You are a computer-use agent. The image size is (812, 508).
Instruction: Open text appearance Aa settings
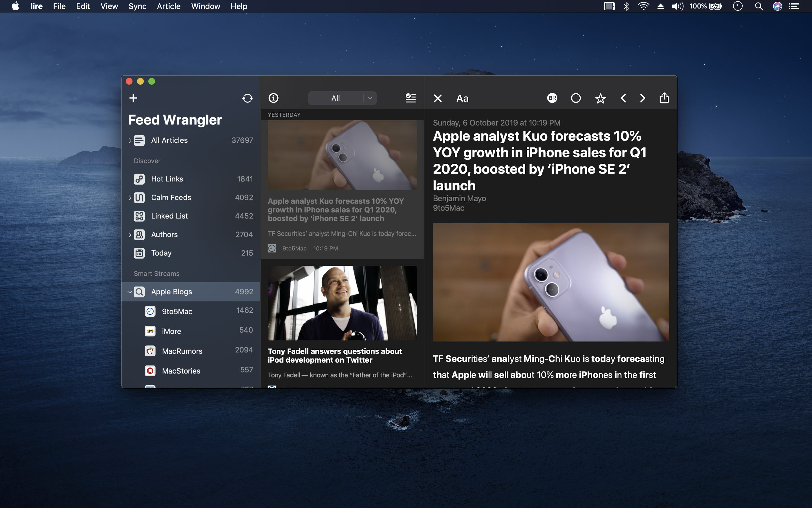coord(462,98)
